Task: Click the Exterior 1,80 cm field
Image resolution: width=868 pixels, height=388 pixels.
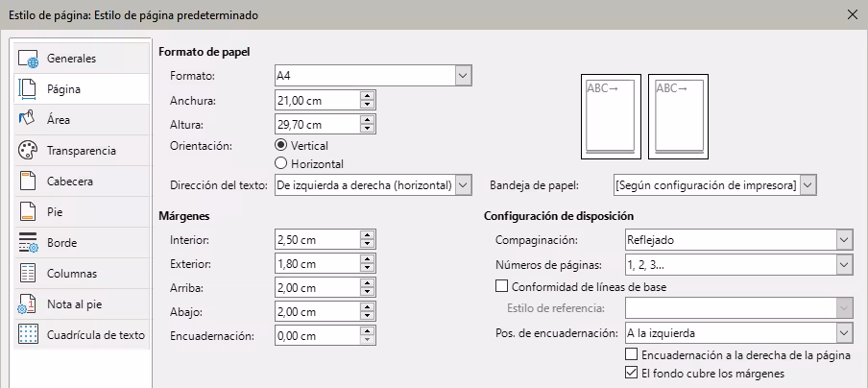Action: pyautogui.click(x=317, y=264)
